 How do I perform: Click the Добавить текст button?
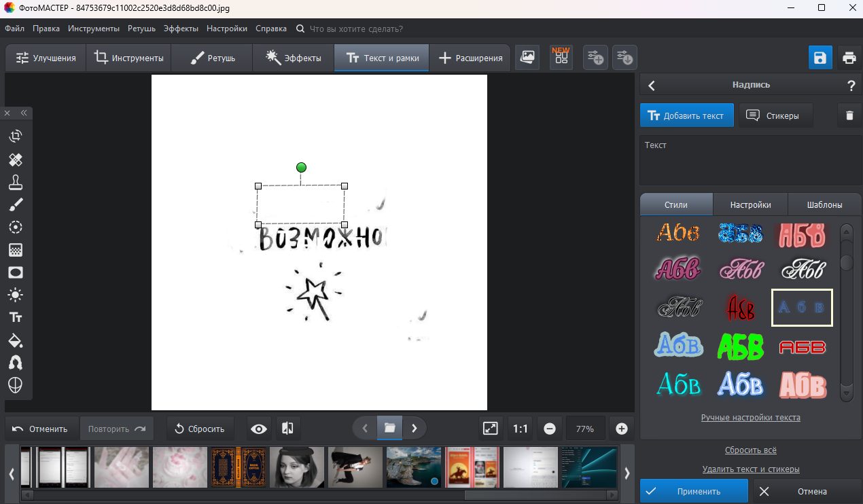687,115
